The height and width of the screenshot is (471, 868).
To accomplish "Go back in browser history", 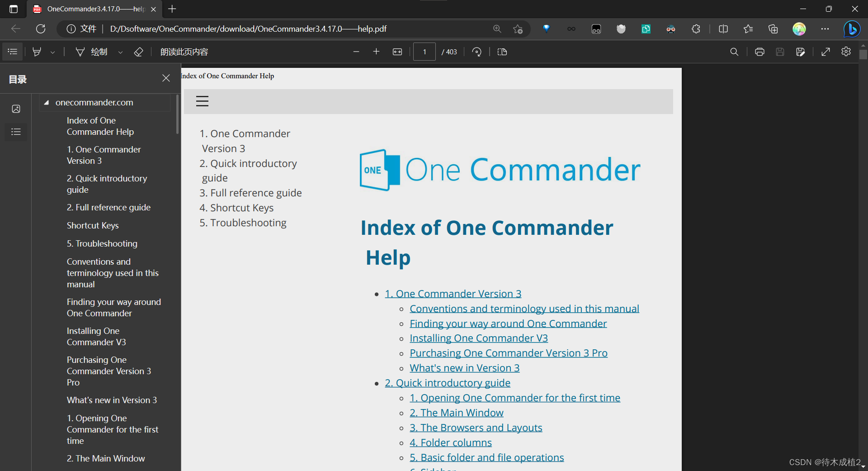I will coord(16,29).
